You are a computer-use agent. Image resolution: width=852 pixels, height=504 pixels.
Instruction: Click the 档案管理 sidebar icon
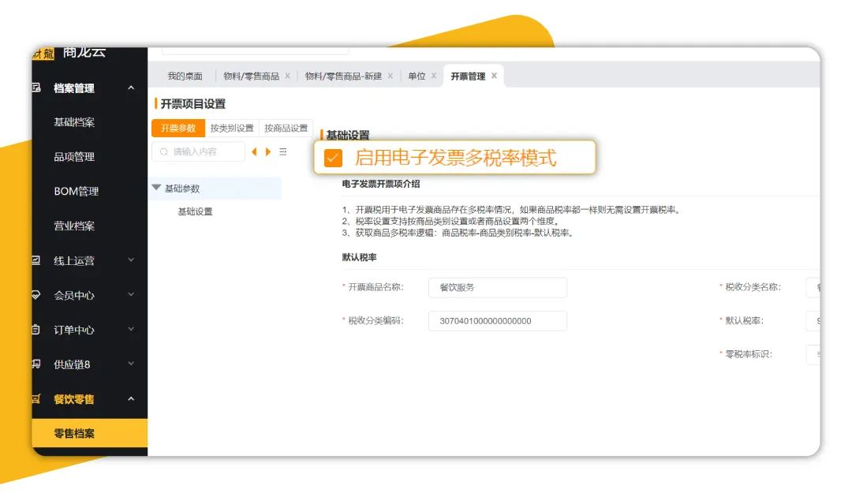point(36,88)
